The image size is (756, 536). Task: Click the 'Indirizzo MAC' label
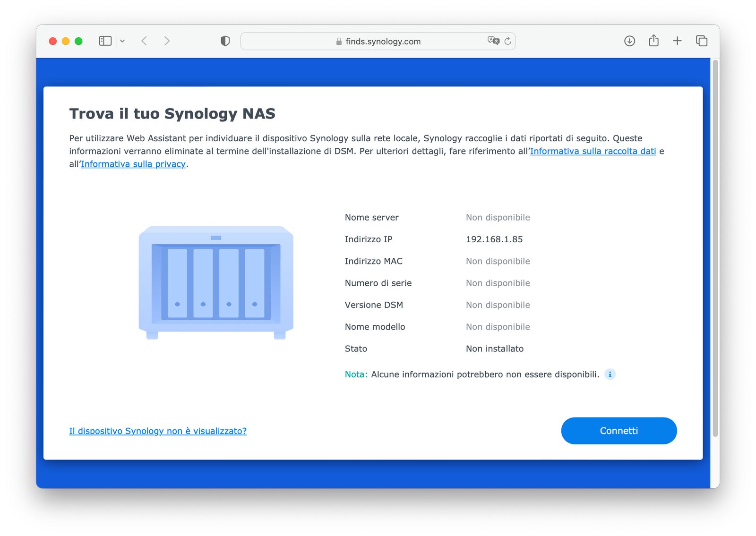click(374, 261)
